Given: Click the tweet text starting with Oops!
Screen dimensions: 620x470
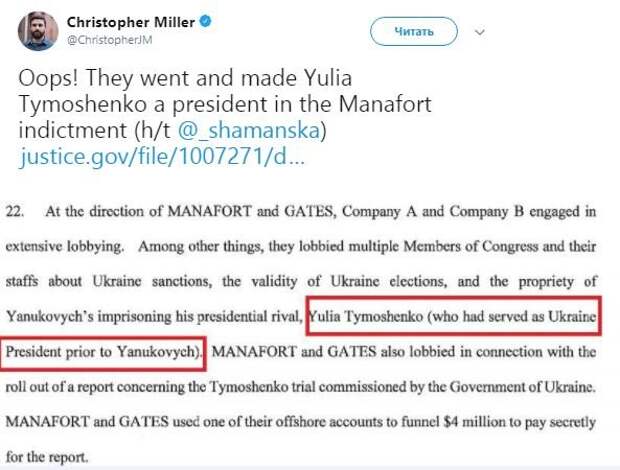Looking at the screenshot, I should [x=225, y=116].
